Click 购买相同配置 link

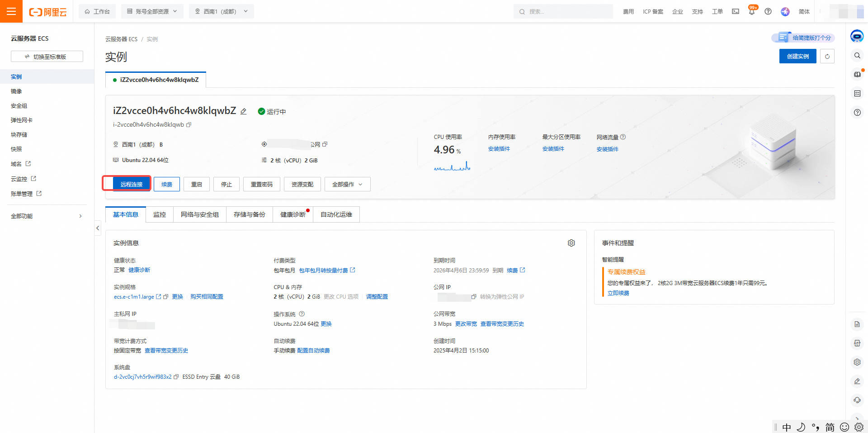pos(207,297)
